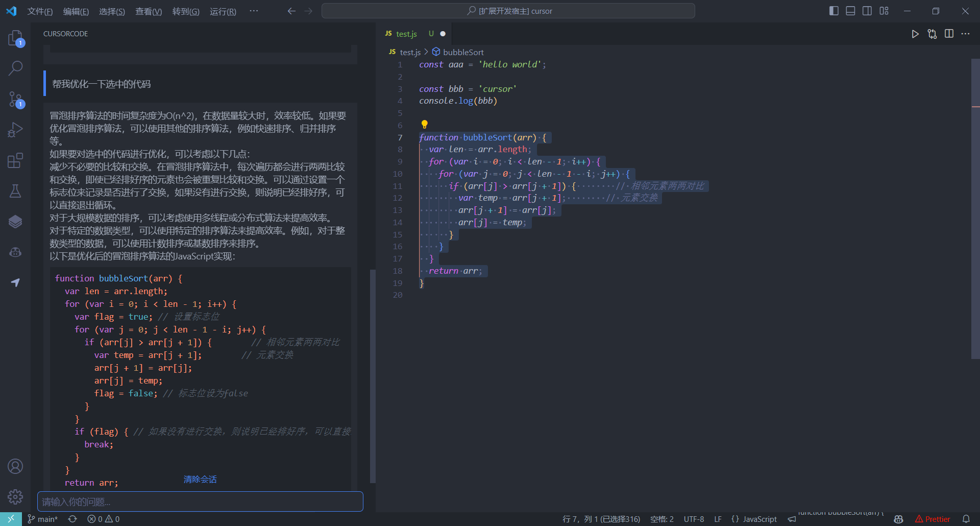Click 清除会话 to clear the session
Screen dimensions: 980x526
pos(200,479)
